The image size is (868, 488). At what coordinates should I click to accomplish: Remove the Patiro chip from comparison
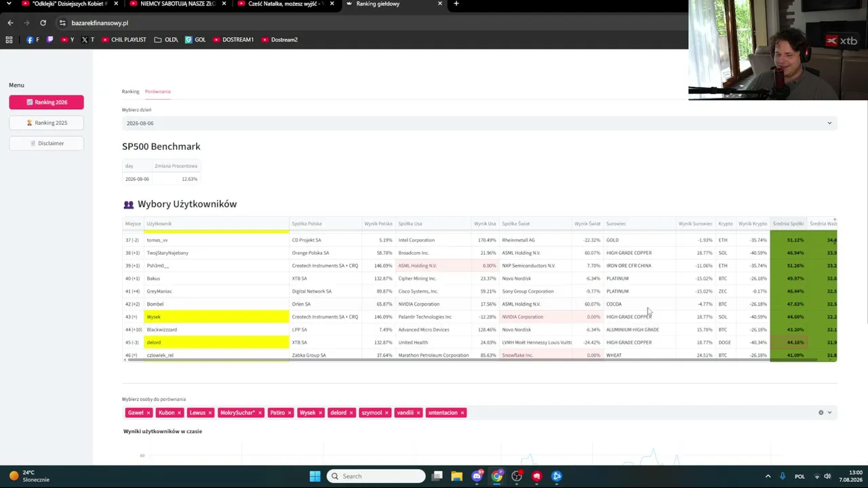click(290, 413)
